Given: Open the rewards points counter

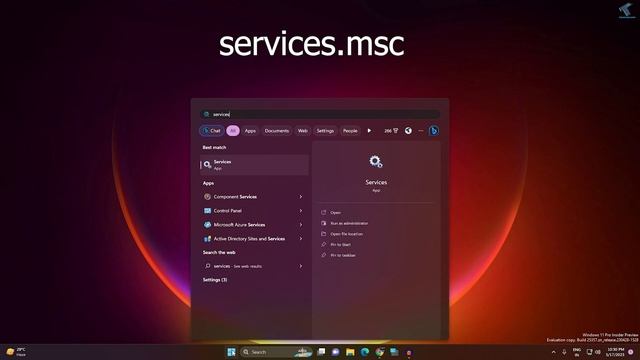Looking at the screenshot, I should (391, 131).
